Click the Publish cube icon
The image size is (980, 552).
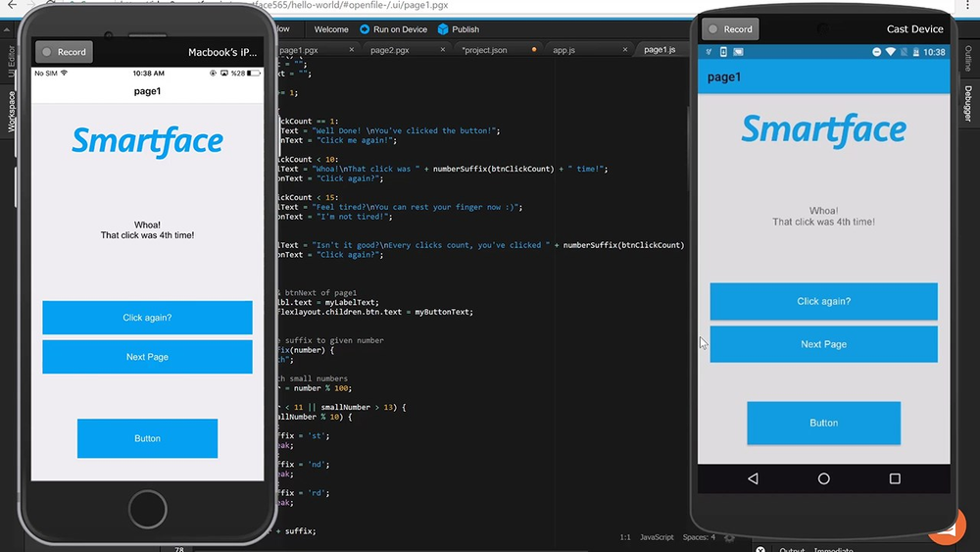tap(443, 29)
